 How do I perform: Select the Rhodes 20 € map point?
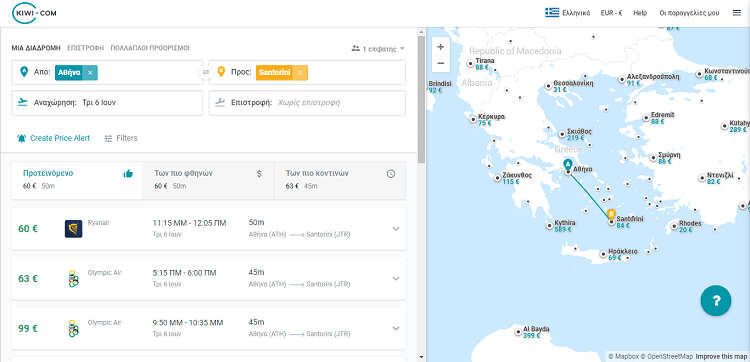pyautogui.click(x=674, y=226)
